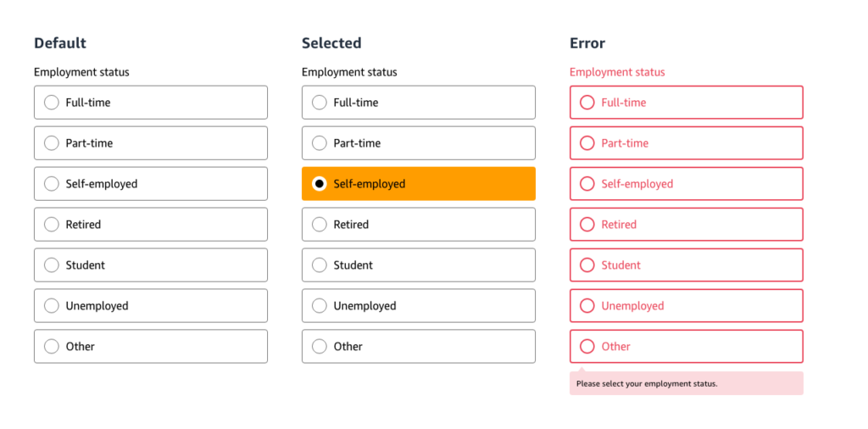Viewport: 868px width, 429px height.
Task: Select Retired in the Selected column
Action: [x=320, y=225]
